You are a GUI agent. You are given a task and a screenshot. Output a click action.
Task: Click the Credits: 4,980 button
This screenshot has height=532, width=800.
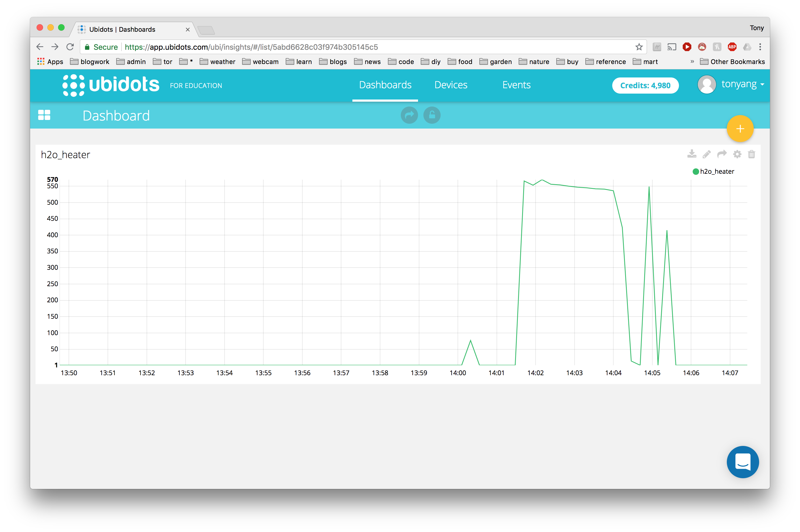645,86
